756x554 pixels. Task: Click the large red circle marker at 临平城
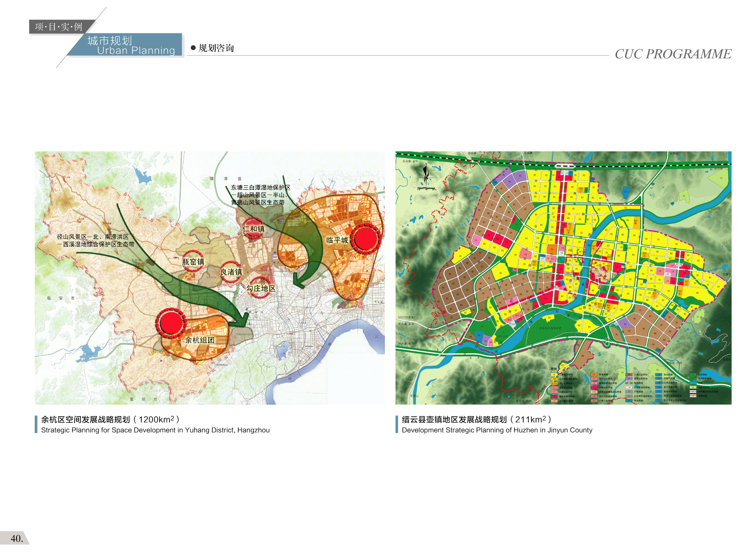[365, 238]
